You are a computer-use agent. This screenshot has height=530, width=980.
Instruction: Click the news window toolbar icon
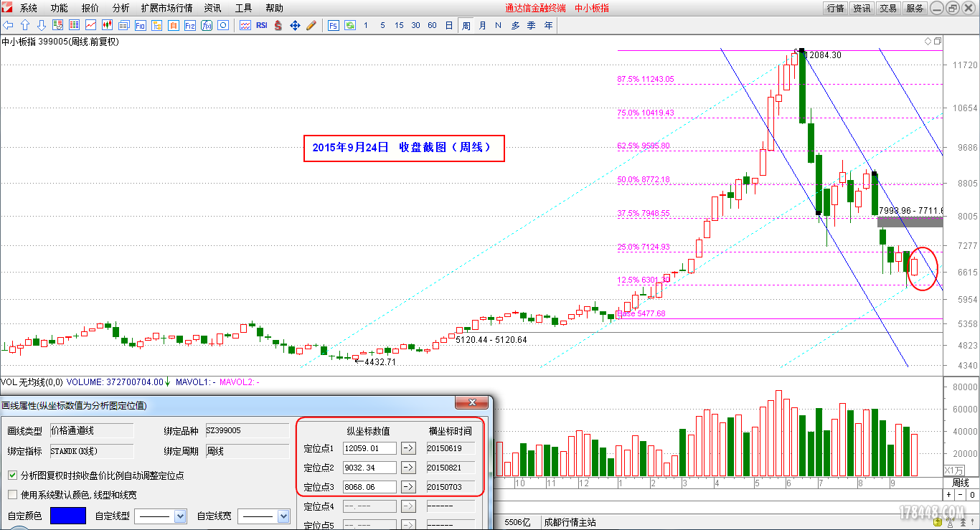pyautogui.click(x=124, y=25)
